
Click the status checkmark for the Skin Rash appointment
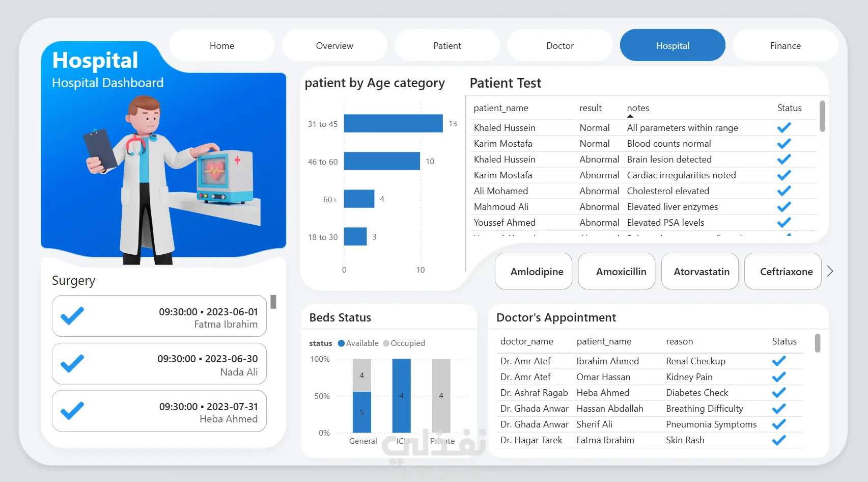pos(779,440)
